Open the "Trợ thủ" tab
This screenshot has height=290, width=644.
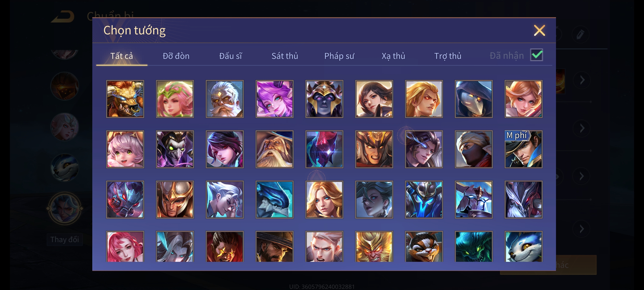pos(448,56)
